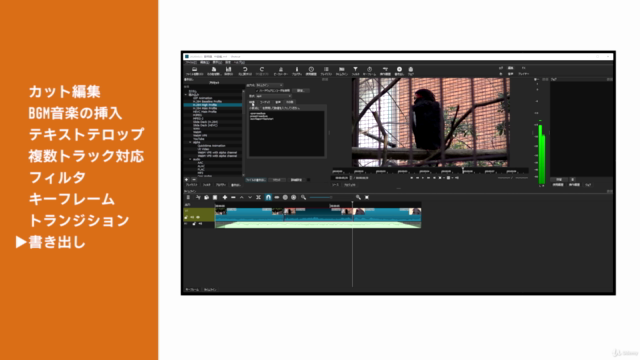640x360 pixels.
Task: Open the timeline hamburger menu
Action: pyautogui.click(x=188, y=198)
